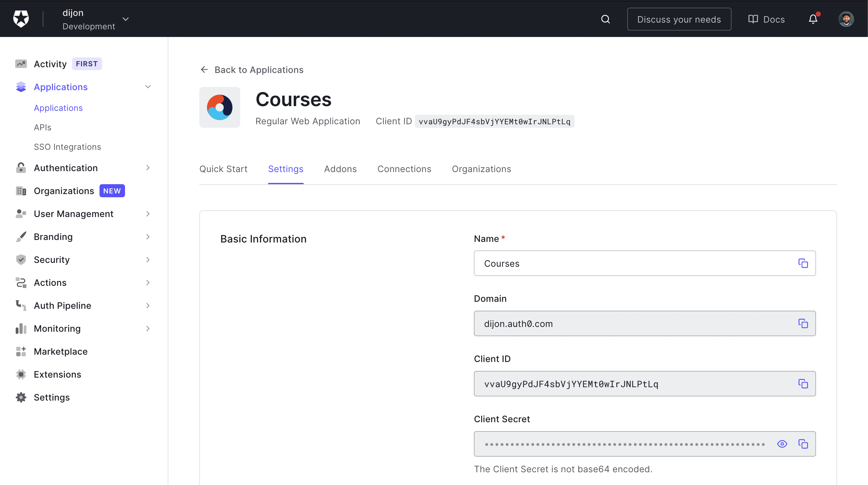Click the Discuss your needs button
This screenshot has width=868, height=485.
pos(679,19)
